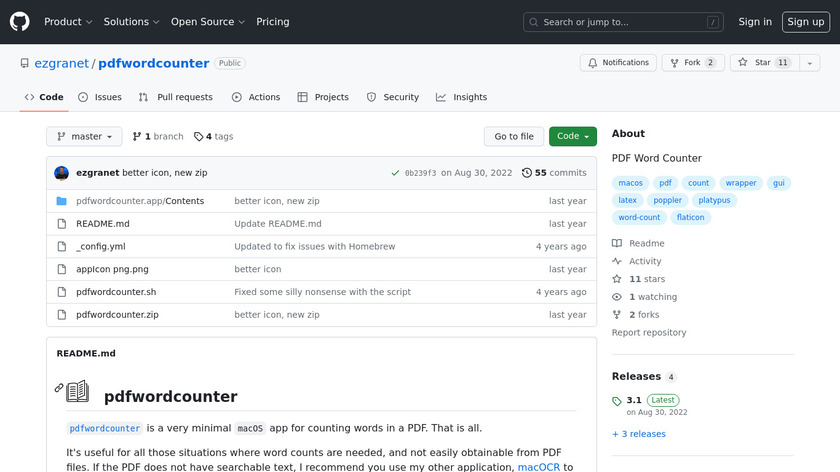Viewport: 840px width, 472px height.
Task: Click the ezgranet avatar in commit row
Action: tap(62, 173)
